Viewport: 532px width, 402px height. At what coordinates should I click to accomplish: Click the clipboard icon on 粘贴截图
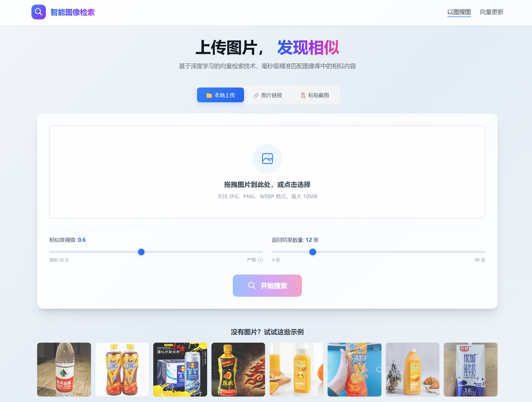pyautogui.click(x=303, y=95)
